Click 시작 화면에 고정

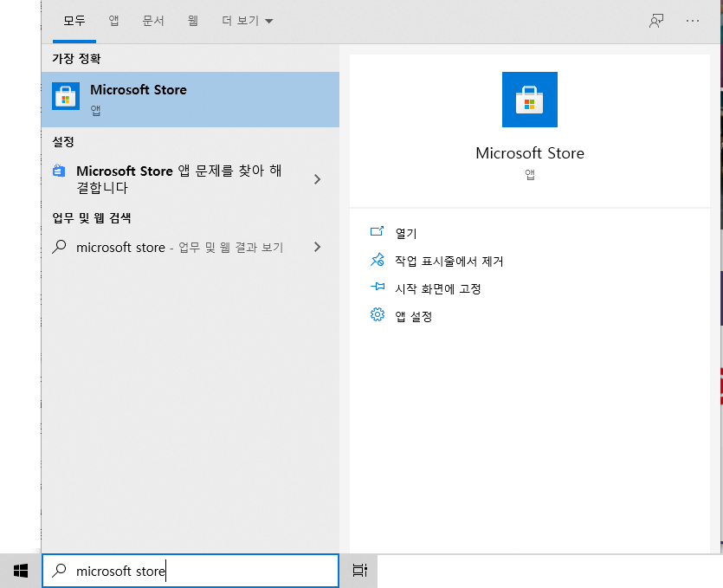[x=437, y=288]
